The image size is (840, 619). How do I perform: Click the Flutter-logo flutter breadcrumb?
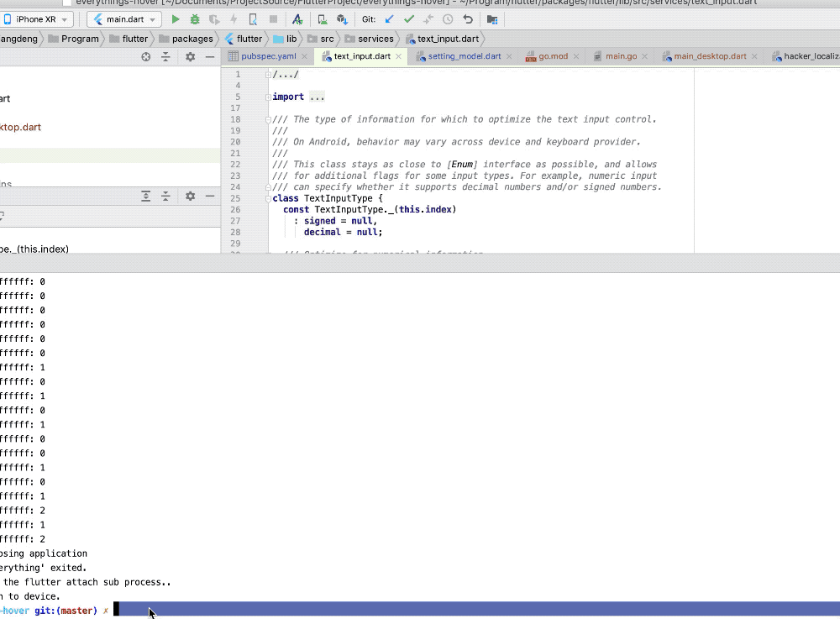point(244,39)
